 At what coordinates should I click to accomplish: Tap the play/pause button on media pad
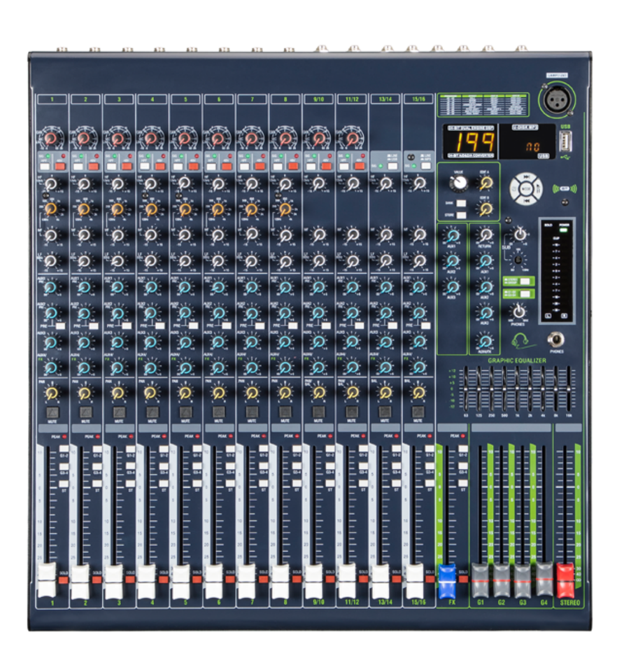coord(539,188)
